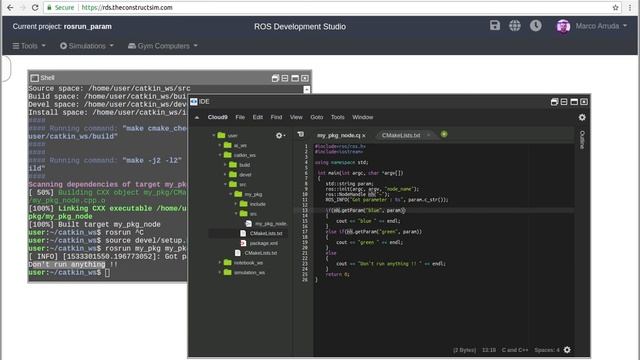Screen dimensions: 640x360
Task: Click Shell terminal scrollbar up arrow
Action: [x=307, y=89]
